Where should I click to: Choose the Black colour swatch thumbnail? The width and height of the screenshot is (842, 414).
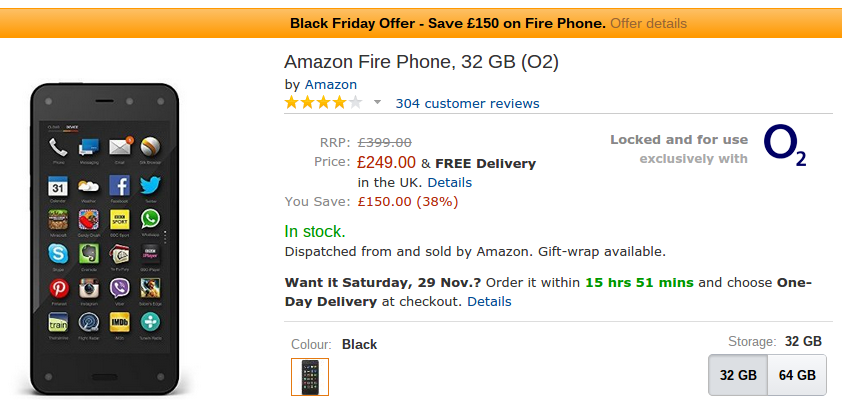click(310, 377)
